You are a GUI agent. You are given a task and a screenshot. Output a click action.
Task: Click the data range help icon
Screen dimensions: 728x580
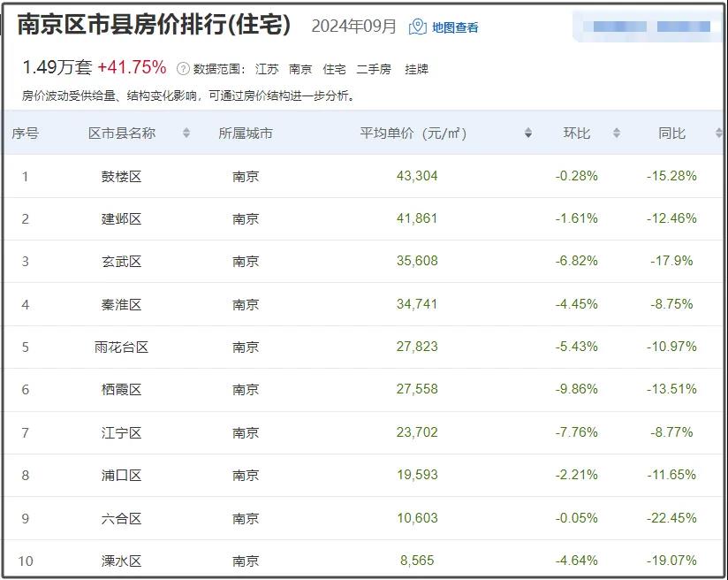click(x=183, y=69)
